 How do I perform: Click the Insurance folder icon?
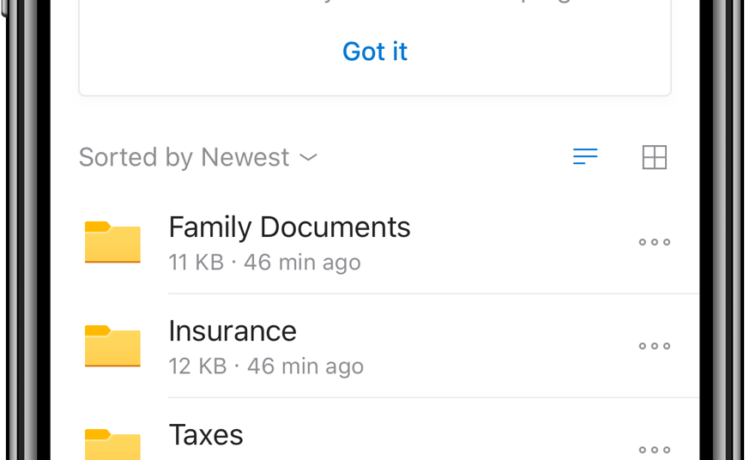(112, 346)
